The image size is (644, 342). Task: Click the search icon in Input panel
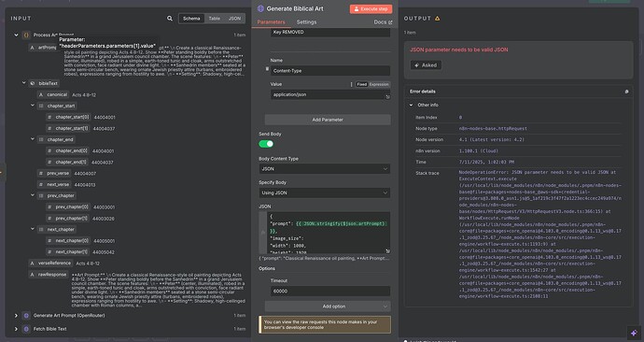click(170, 19)
